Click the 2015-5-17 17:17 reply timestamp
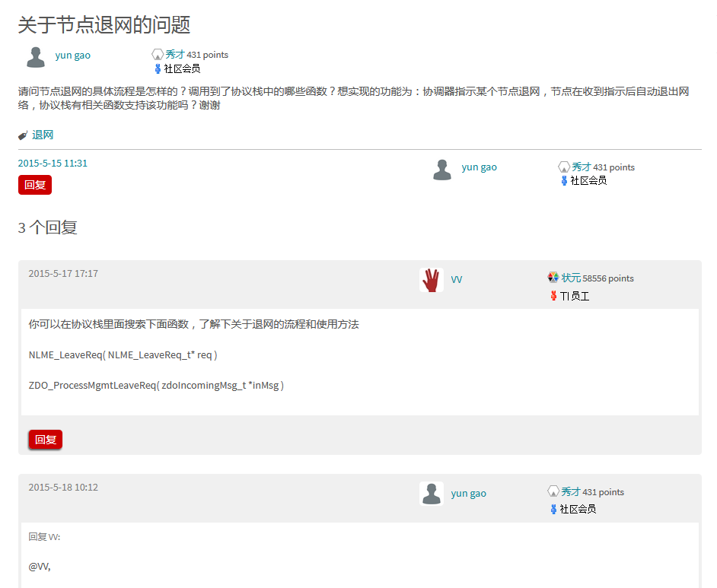Screen dimensions: 717x588 (x=63, y=274)
